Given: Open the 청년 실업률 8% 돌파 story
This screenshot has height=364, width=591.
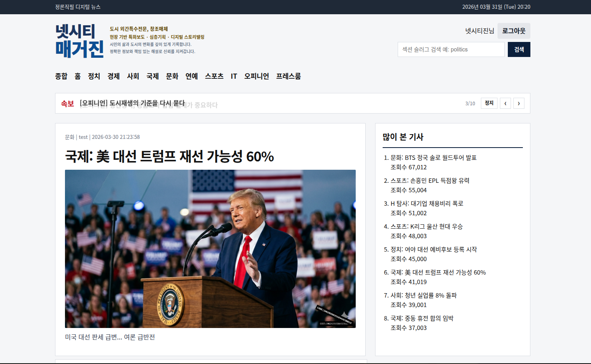Looking at the screenshot, I should point(423,295).
